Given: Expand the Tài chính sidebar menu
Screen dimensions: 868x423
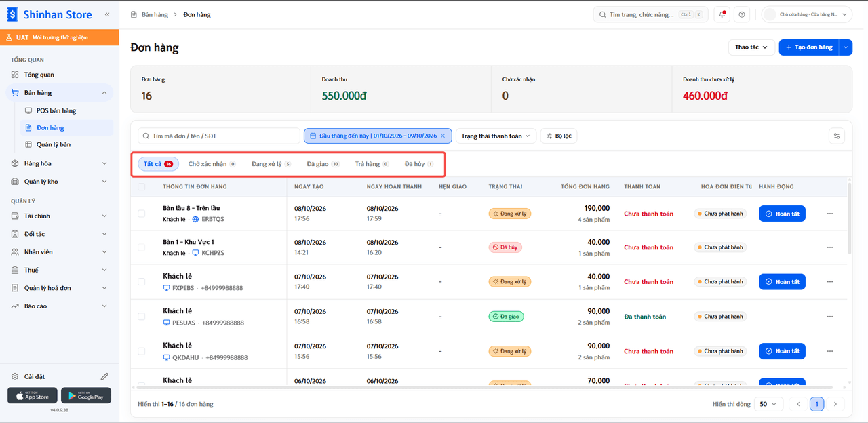Looking at the screenshot, I should (60, 216).
